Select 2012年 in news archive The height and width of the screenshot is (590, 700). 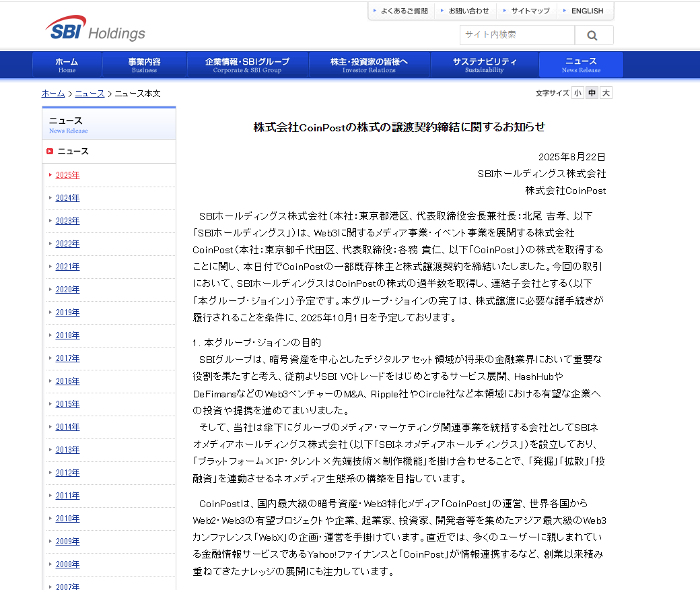(x=67, y=473)
